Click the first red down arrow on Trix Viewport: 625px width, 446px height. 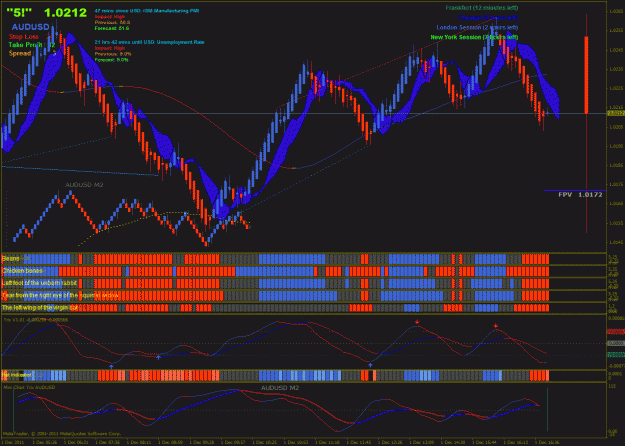[x=417, y=322]
